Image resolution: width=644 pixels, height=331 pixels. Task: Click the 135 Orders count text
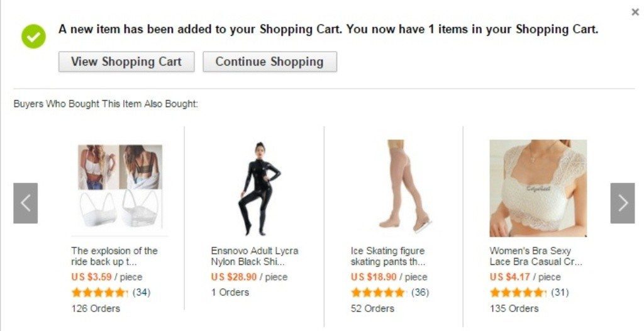tap(514, 308)
